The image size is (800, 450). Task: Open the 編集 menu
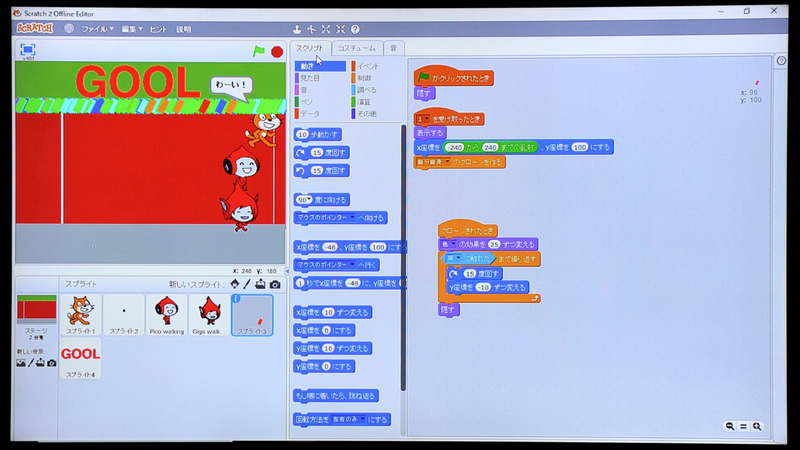(x=132, y=29)
